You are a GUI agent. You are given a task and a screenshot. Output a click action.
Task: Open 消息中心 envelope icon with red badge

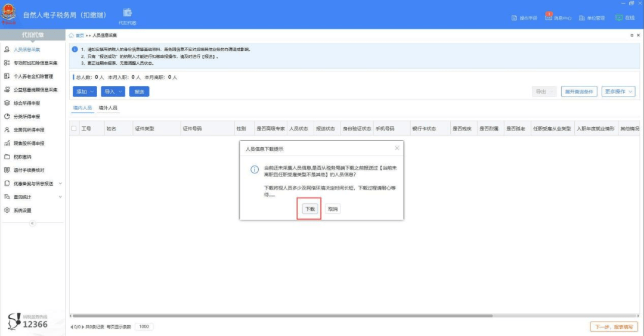tap(549, 18)
